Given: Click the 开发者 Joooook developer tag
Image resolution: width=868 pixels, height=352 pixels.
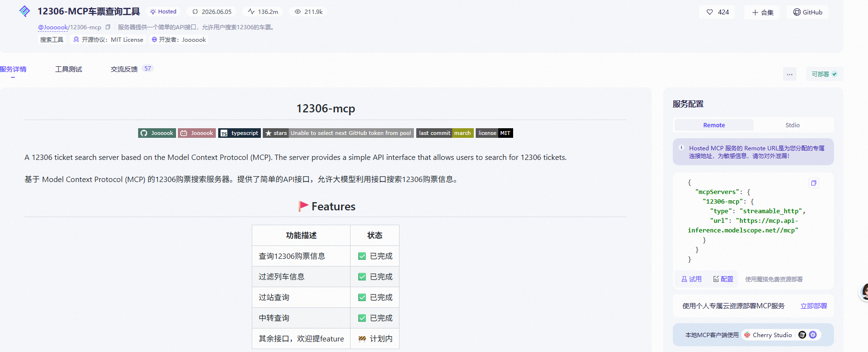Looking at the screenshot, I should pyautogui.click(x=179, y=40).
